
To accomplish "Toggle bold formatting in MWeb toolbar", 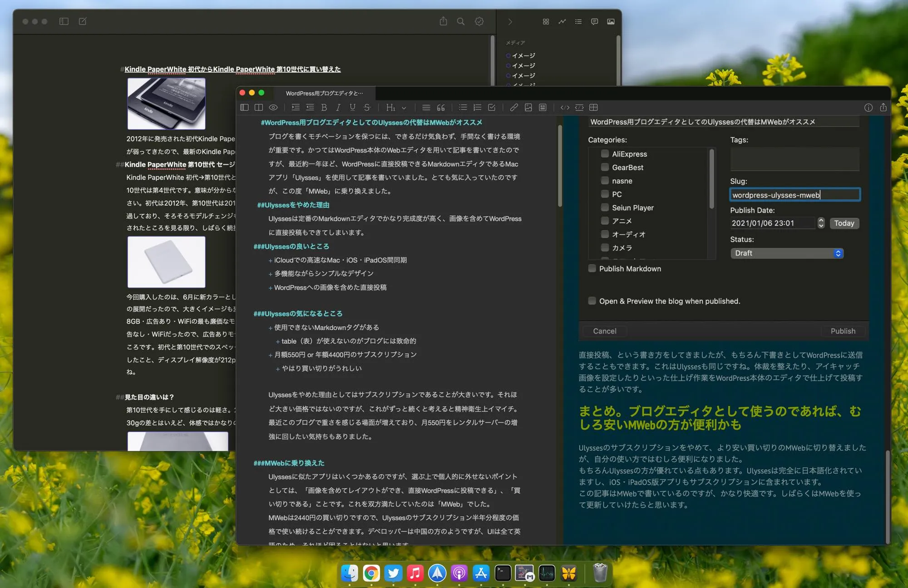I will [324, 108].
